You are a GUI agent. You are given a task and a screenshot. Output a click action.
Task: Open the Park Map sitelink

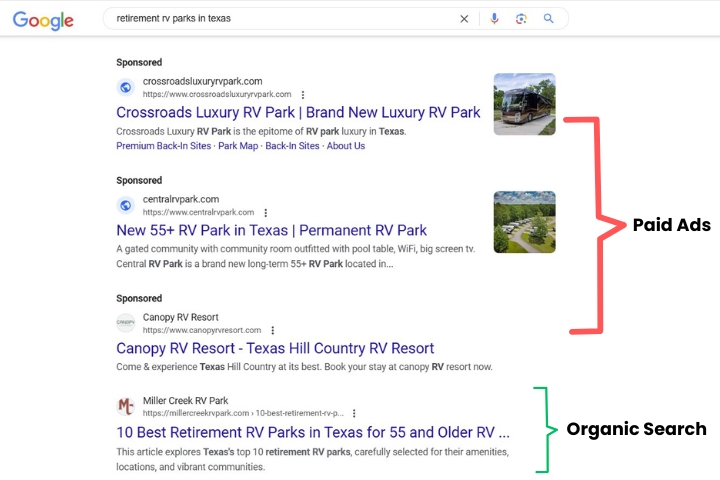click(238, 146)
